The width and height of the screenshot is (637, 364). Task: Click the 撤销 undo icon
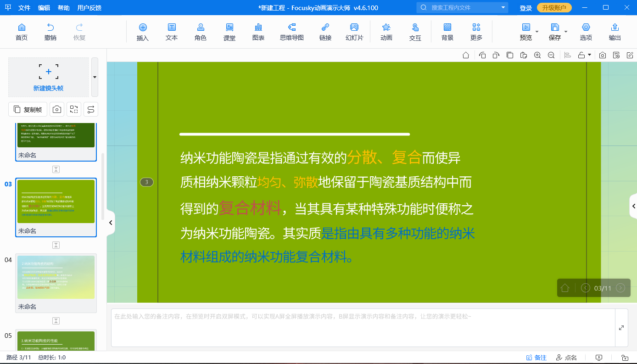[x=50, y=32]
